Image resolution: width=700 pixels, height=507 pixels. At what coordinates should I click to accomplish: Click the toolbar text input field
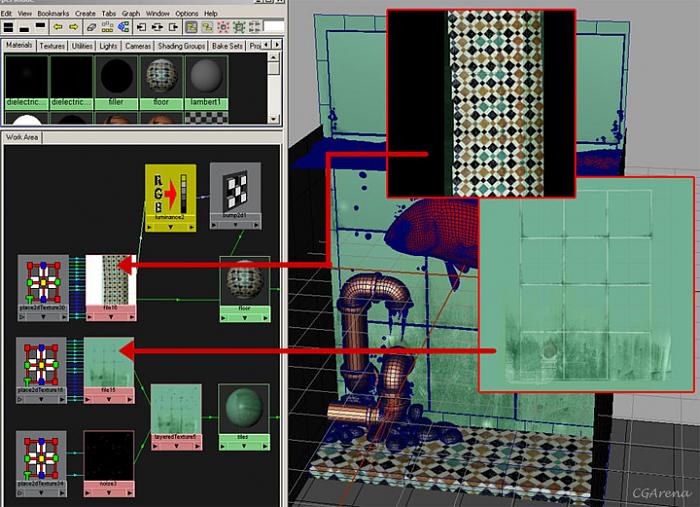pyautogui.click(x=274, y=27)
